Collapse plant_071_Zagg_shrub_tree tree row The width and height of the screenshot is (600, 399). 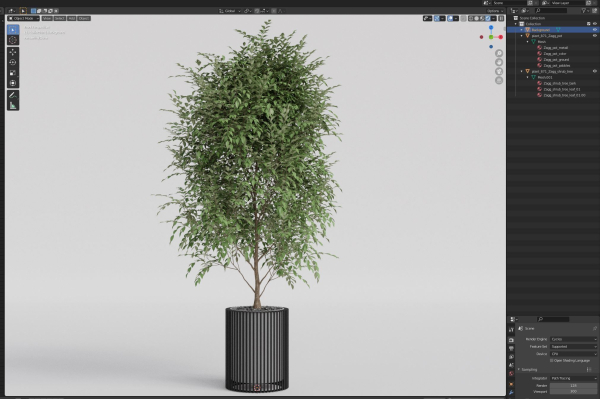pyautogui.click(x=522, y=71)
